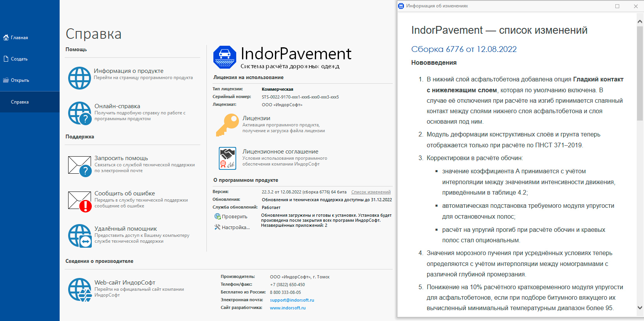Click the globe with question mark Онлайн-справка icon

coord(80,113)
